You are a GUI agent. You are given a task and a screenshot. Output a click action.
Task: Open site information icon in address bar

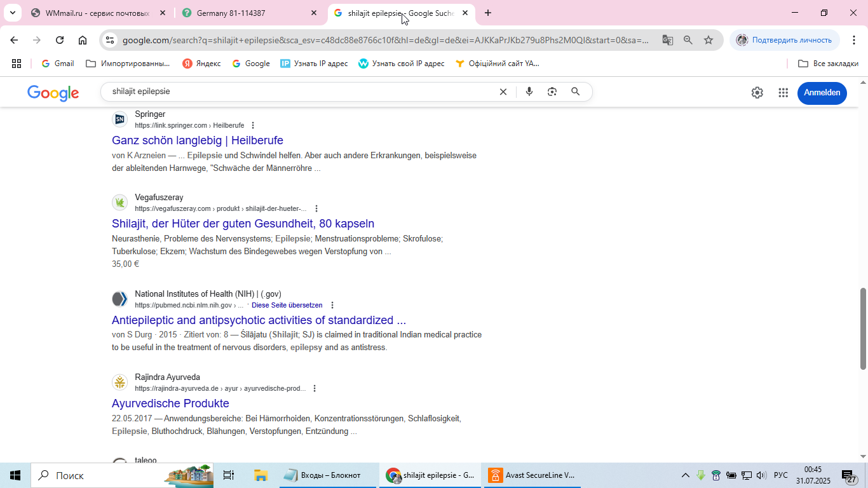tap(110, 40)
